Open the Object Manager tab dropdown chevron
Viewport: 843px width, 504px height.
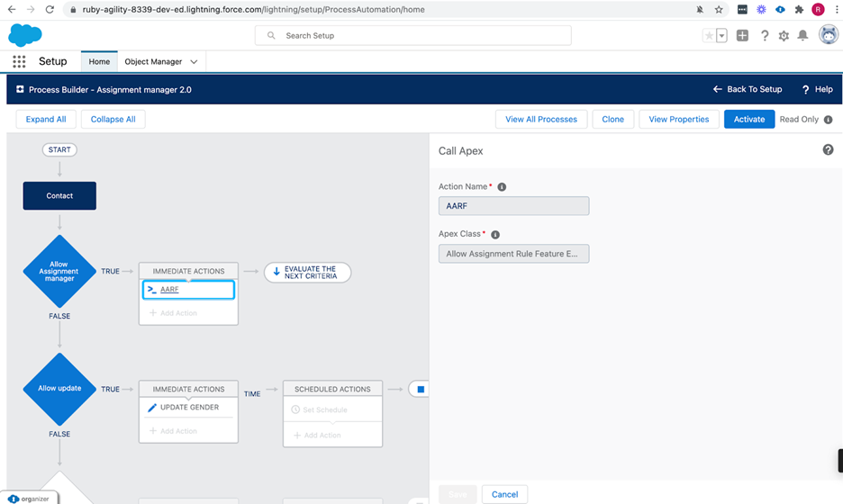pos(194,62)
